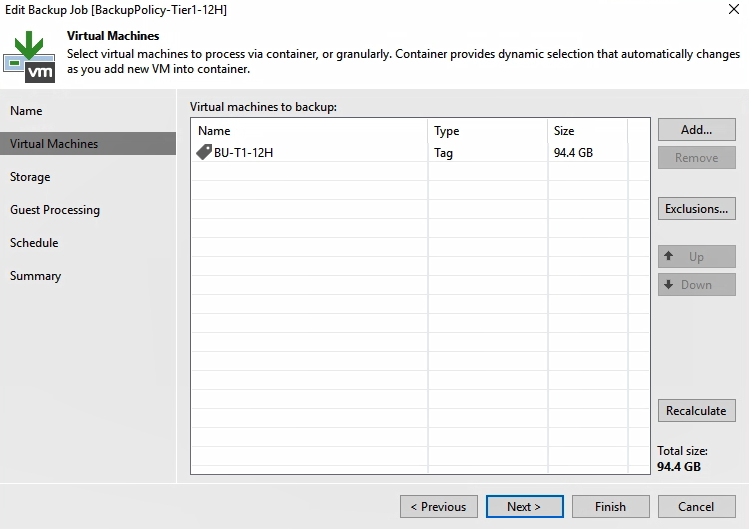Click the VM backup wizard icon
The width and height of the screenshot is (749, 529).
[30, 57]
